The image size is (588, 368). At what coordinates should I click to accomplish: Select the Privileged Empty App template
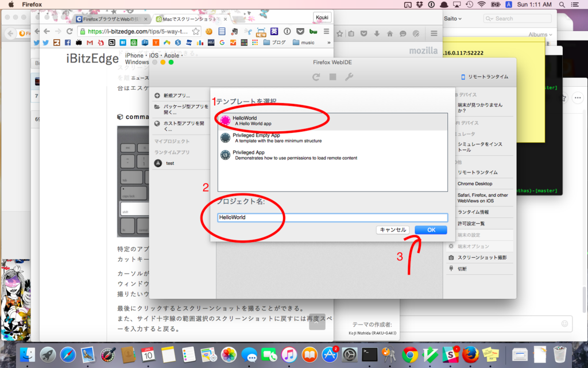tap(332, 138)
